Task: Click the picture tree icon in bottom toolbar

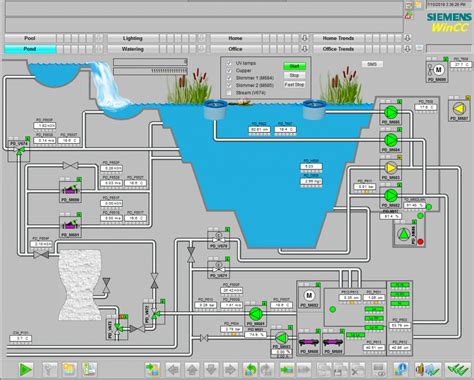Action: pos(89,369)
